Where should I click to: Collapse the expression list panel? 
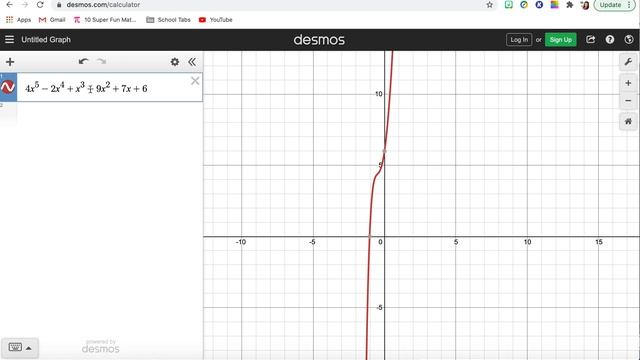192,62
